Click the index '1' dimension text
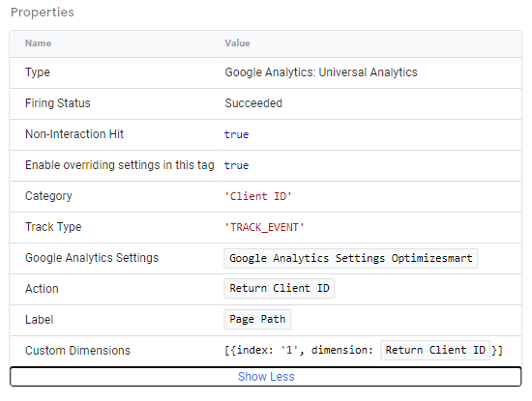Screen dimensions: 532x401 tap(299, 350)
